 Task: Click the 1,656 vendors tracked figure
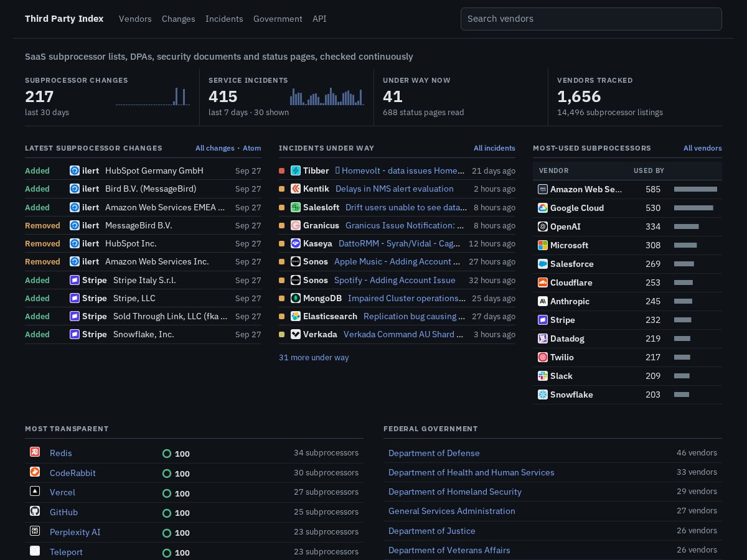579,96
